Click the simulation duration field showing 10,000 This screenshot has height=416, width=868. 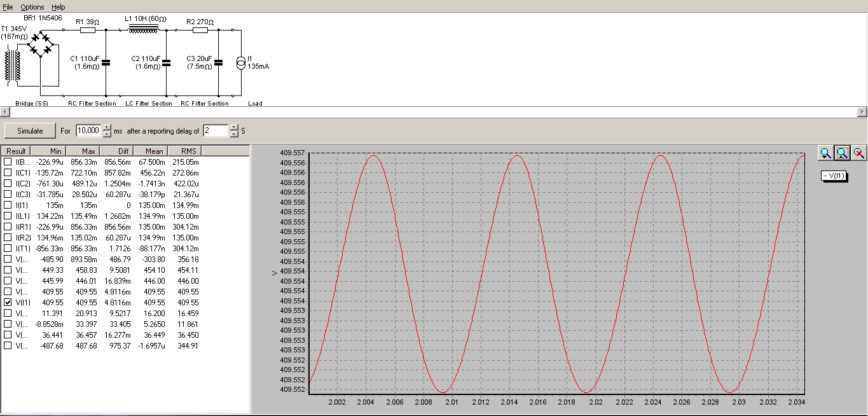pyautogui.click(x=89, y=130)
